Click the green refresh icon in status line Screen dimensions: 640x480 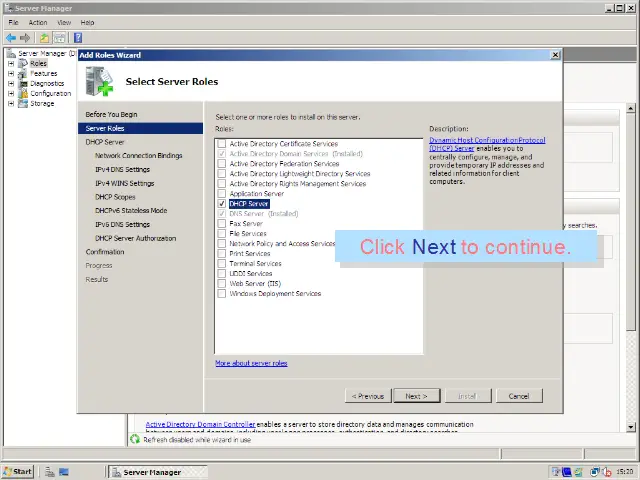point(135,439)
